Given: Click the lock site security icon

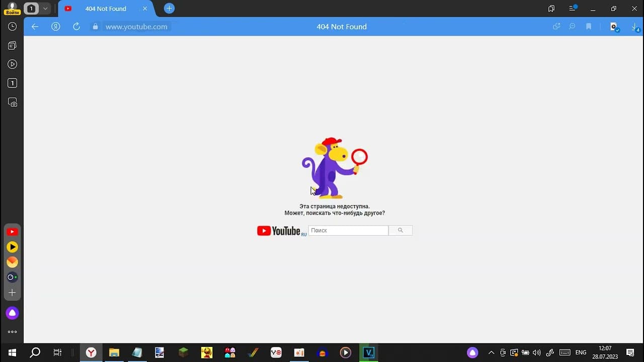Looking at the screenshot, I should click(x=95, y=27).
